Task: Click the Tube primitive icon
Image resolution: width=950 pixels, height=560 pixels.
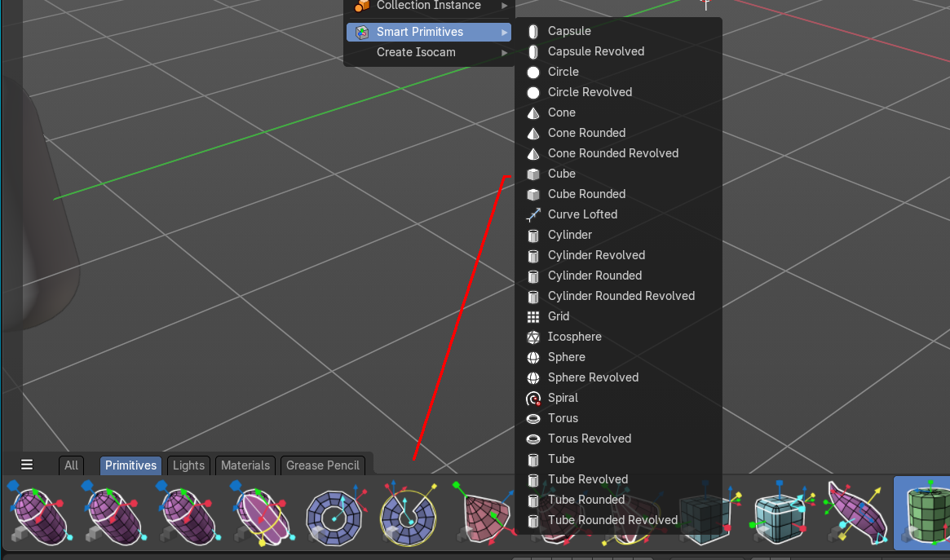Action: [533, 460]
